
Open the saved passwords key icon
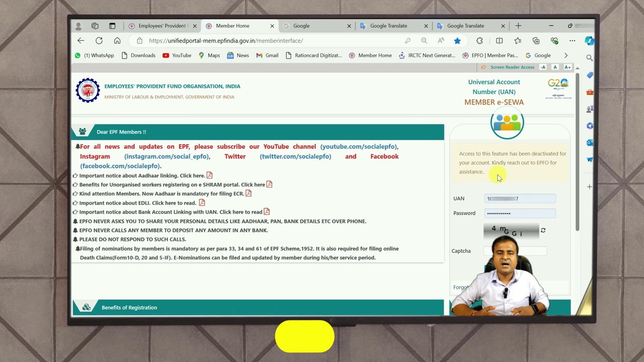[x=408, y=41]
